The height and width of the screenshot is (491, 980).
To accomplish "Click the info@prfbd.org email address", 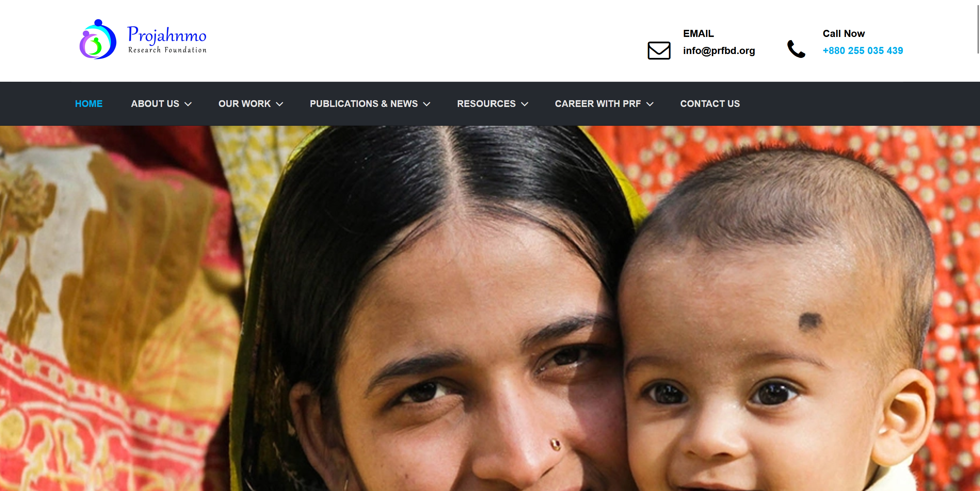I will (x=718, y=50).
